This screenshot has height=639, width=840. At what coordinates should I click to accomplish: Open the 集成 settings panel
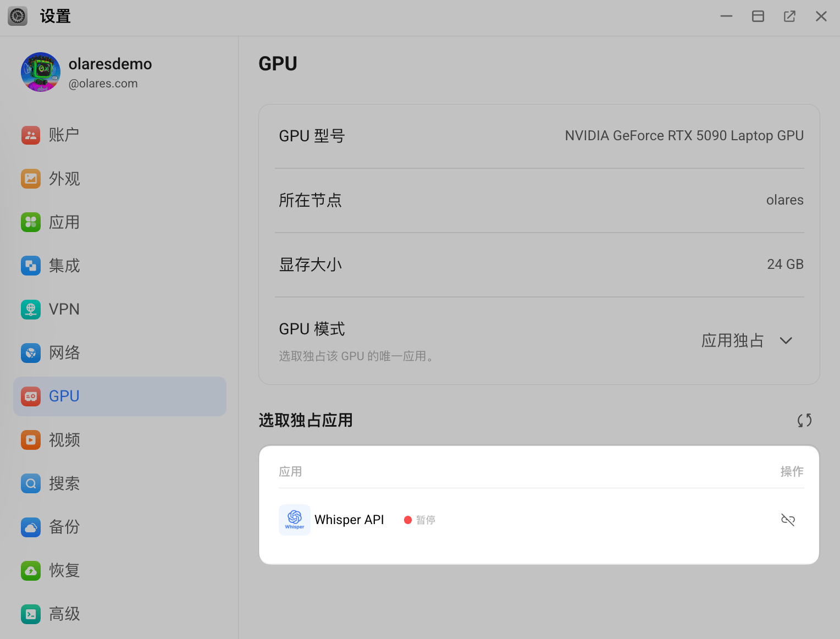tap(64, 266)
